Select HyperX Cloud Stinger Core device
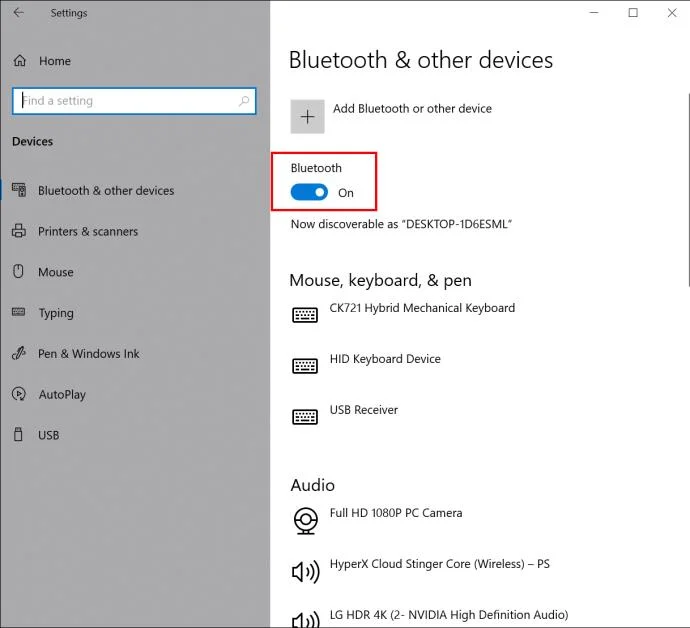The width and height of the screenshot is (690, 628). tap(440, 564)
